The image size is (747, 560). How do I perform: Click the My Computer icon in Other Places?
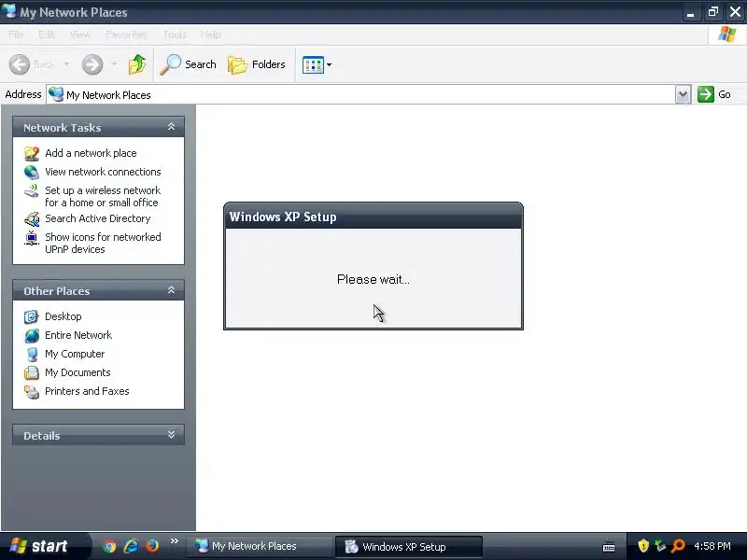click(x=32, y=355)
